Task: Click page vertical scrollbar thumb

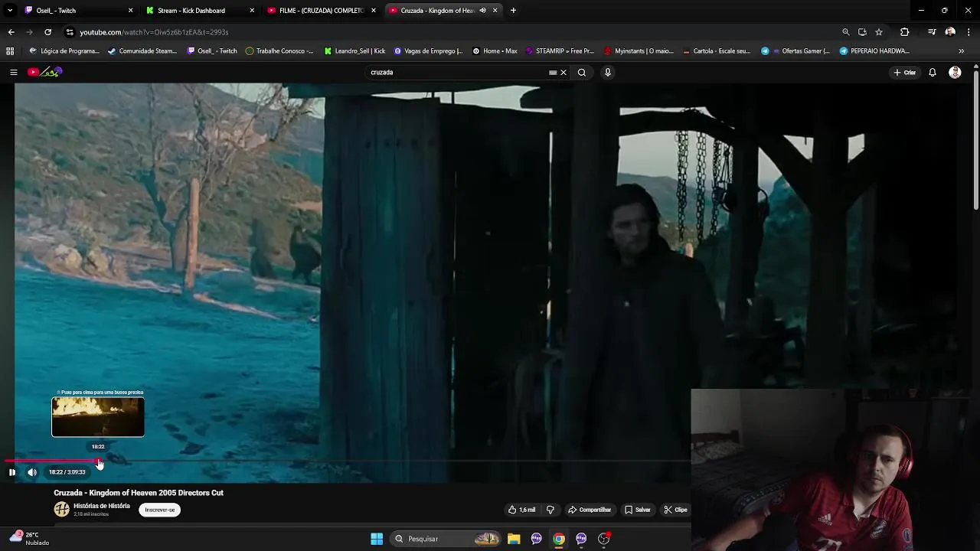Action: (976, 139)
